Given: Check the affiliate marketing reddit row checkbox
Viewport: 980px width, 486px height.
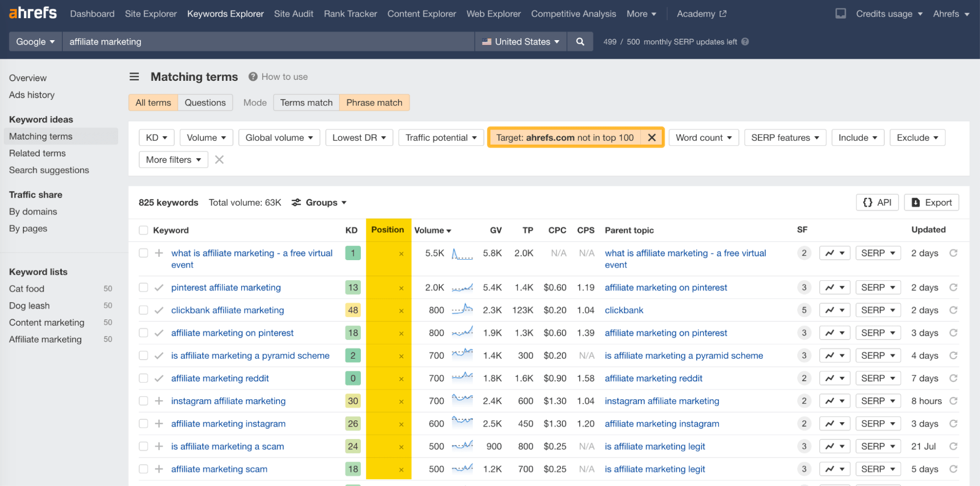Looking at the screenshot, I should [x=143, y=378].
